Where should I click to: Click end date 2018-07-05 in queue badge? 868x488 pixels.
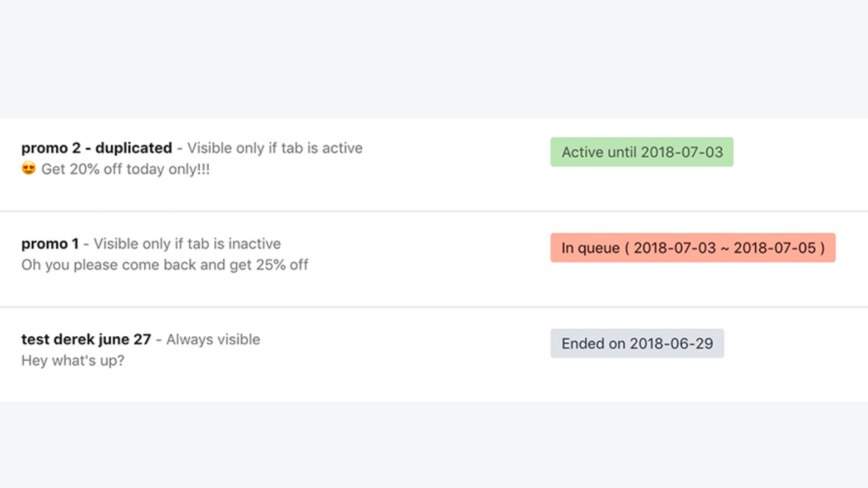tap(774, 248)
